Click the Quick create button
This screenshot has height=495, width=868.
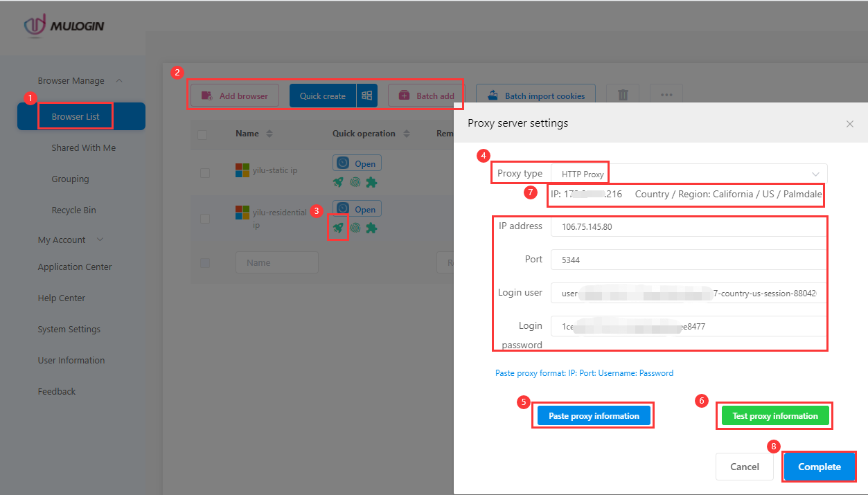click(323, 96)
